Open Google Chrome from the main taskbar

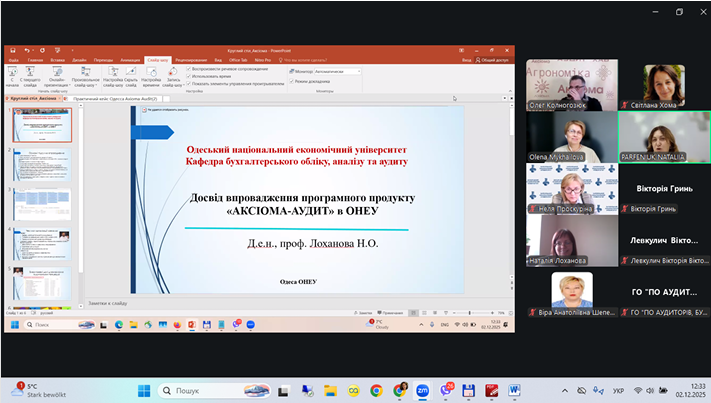coord(376,390)
